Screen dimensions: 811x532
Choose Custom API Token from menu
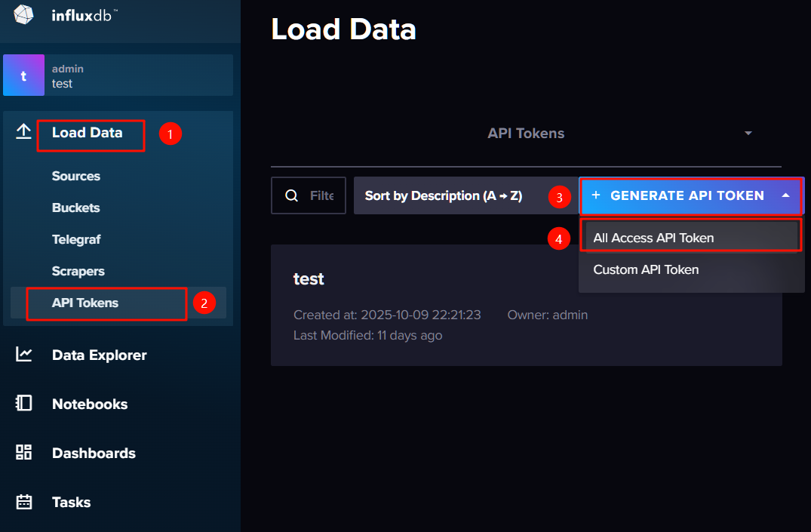pos(646,269)
